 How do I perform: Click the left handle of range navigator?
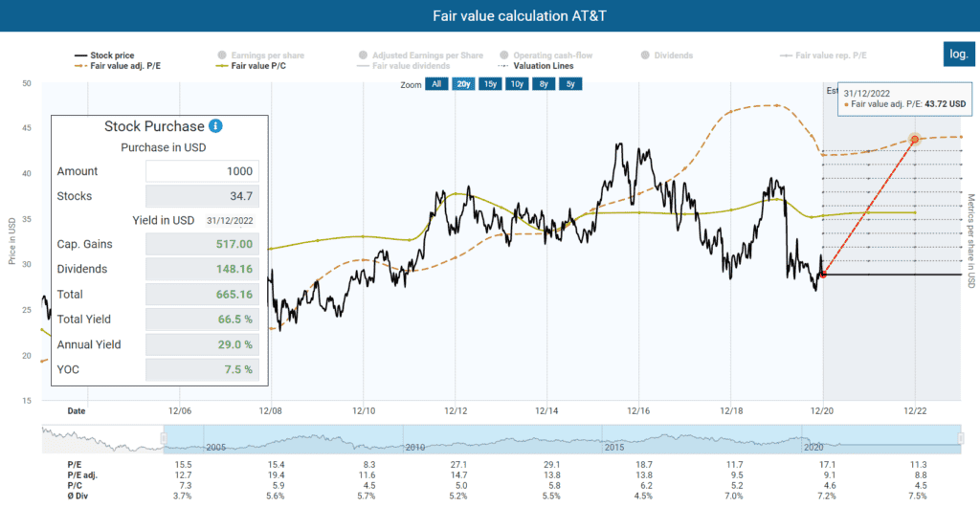(163, 439)
